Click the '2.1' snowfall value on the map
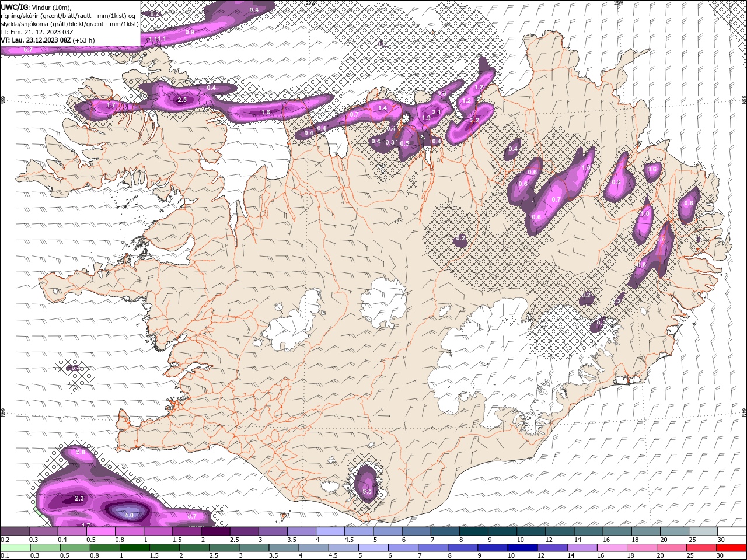Screen dimensions: 747x560 click(x=435, y=113)
